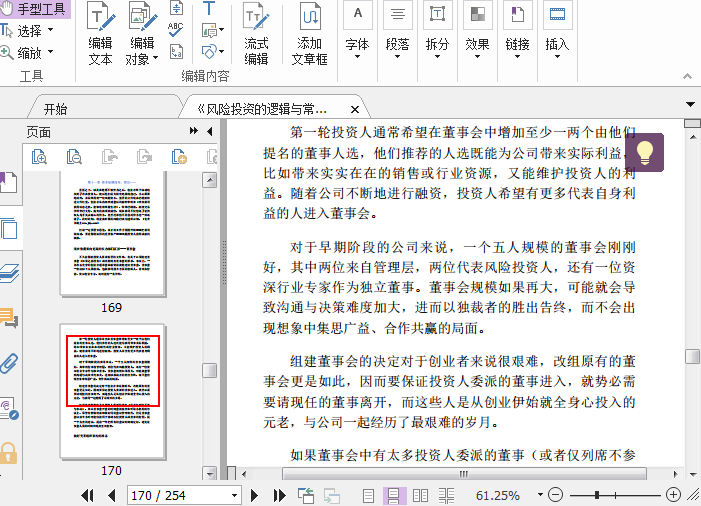Go to the first page
The width and height of the screenshot is (701, 506).
(88, 495)
